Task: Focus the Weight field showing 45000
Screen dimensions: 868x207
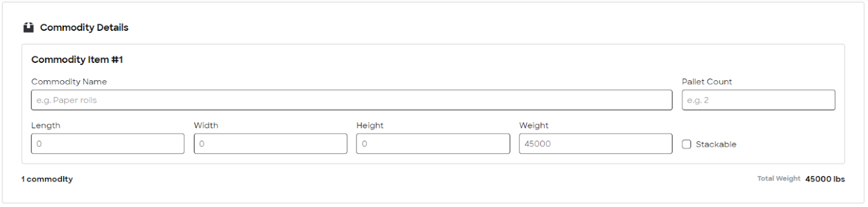Action: pos(596,144)
